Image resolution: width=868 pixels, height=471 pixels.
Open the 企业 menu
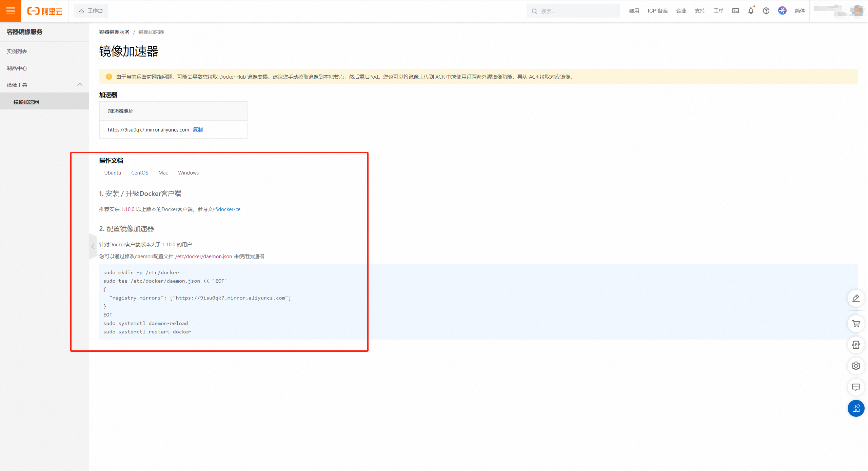681,11
